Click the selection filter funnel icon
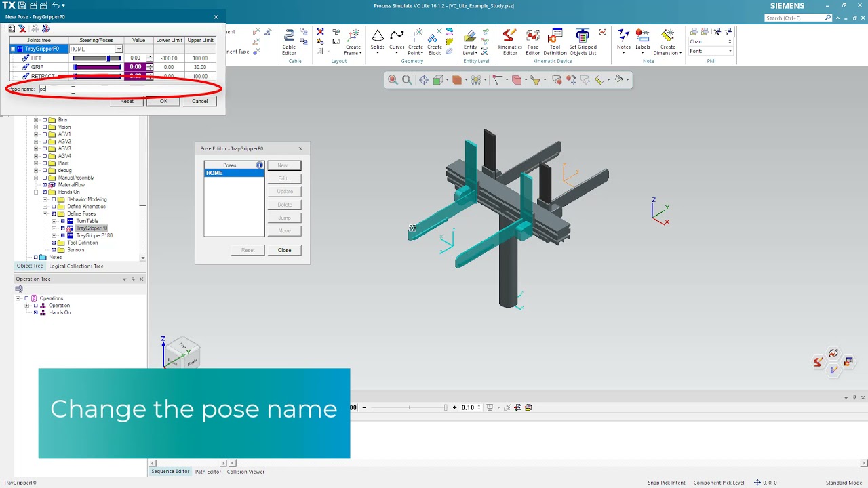 [536, 80]
